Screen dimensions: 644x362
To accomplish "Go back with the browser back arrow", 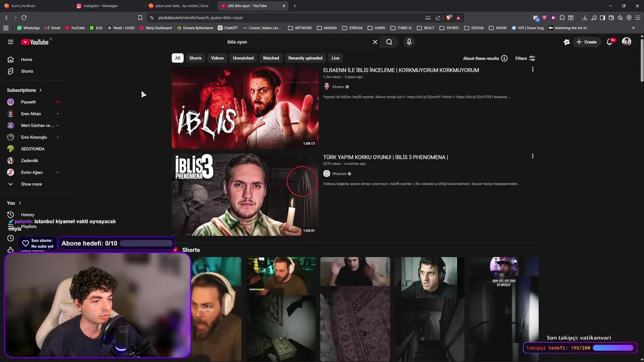I will click(7, 18).
